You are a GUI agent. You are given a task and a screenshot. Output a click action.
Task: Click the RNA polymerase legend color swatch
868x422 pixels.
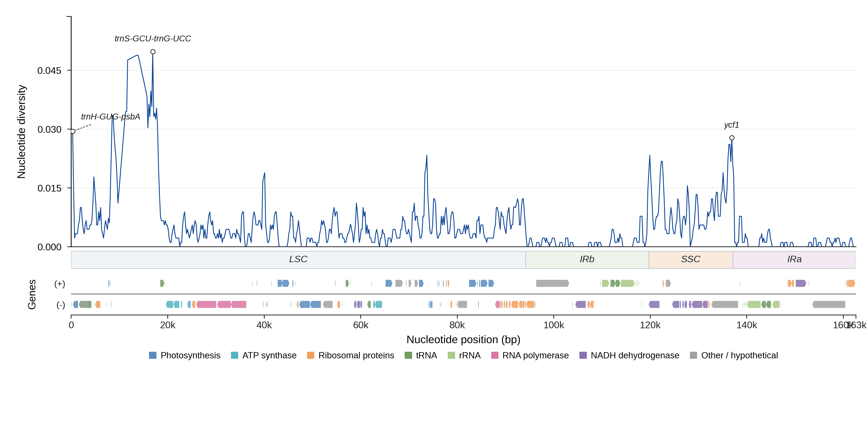click(495, 355)
